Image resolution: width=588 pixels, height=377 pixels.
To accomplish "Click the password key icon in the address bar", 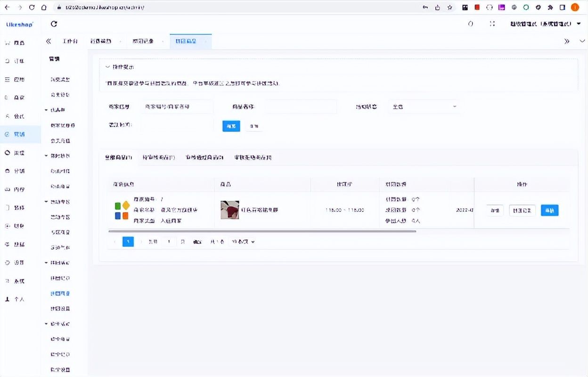I will pos(425,7).
